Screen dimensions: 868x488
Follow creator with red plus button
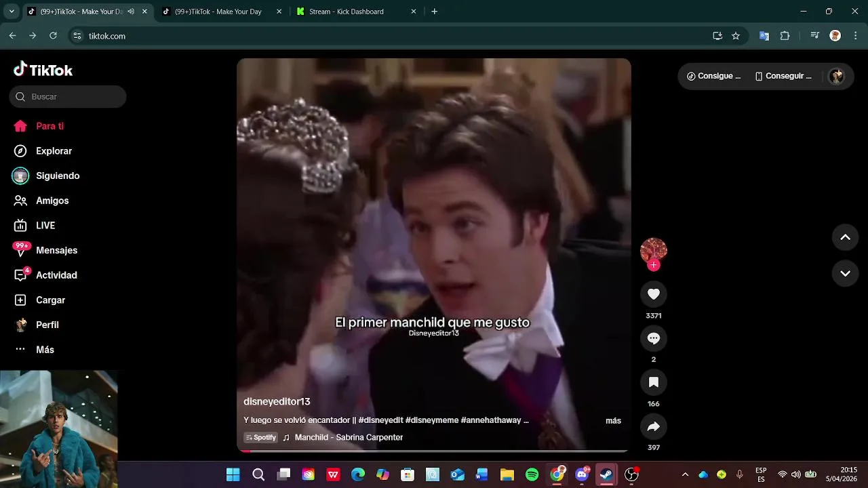tap(654, 265)
